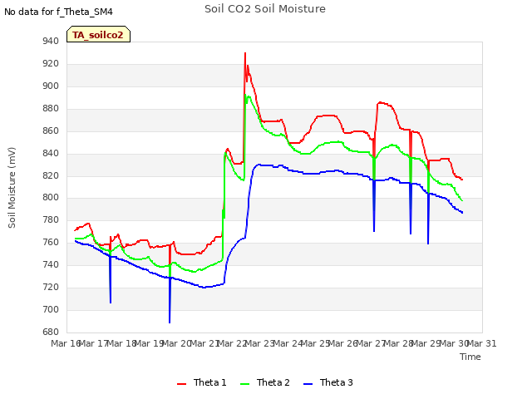Click the 940 y-axis tick label
532x399 pixels.
[51, 42]
